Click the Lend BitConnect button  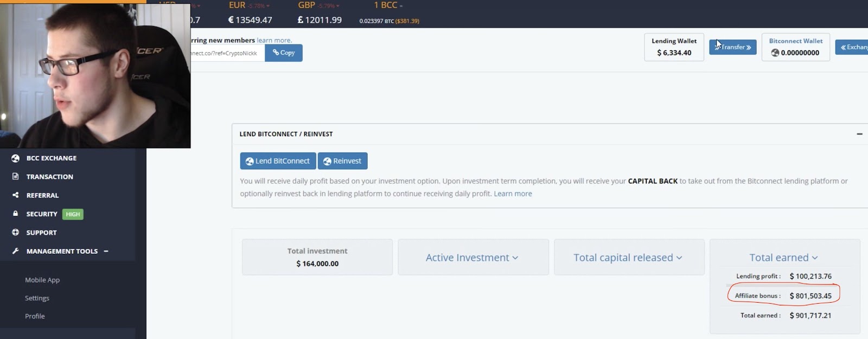point(278,161)
